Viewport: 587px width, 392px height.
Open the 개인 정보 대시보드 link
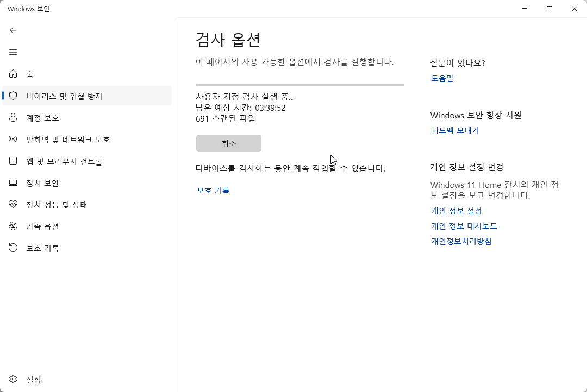[463, 226]
